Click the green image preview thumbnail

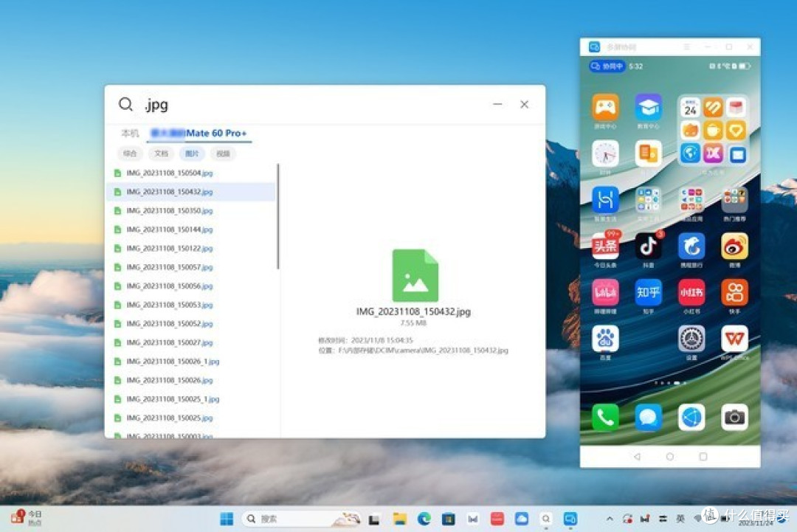click(x=415, y=275)
